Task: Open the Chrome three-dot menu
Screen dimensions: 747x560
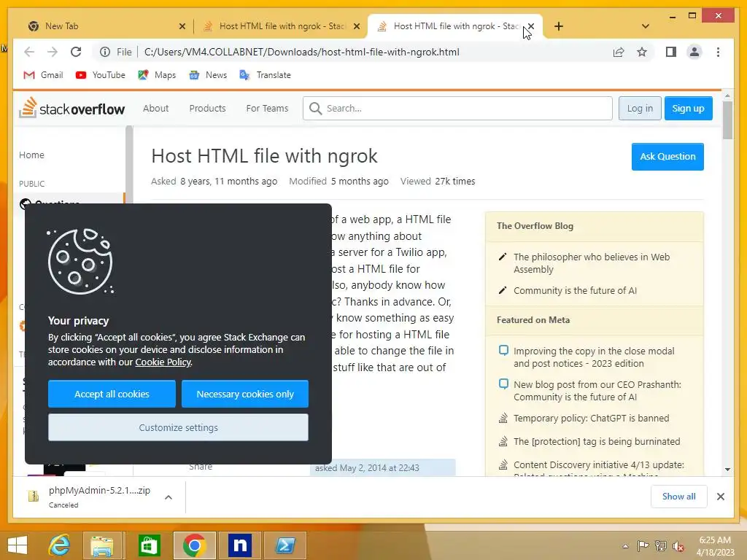Action: [718, 52]
